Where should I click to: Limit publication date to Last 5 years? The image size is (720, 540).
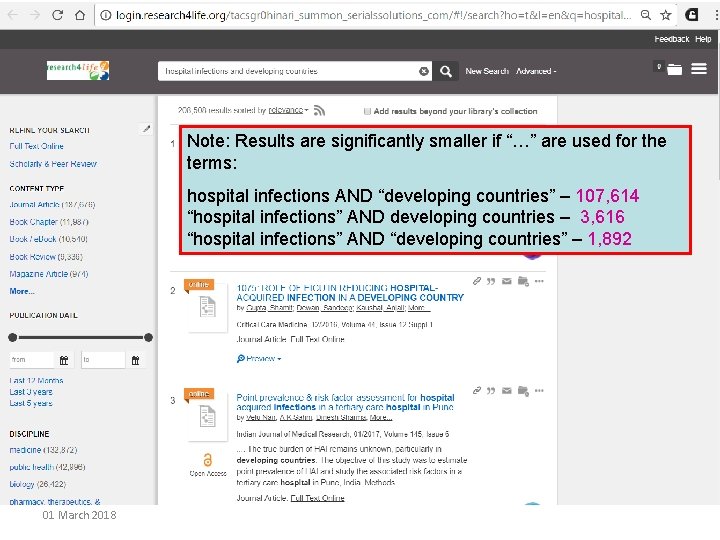tap(31, 403)
